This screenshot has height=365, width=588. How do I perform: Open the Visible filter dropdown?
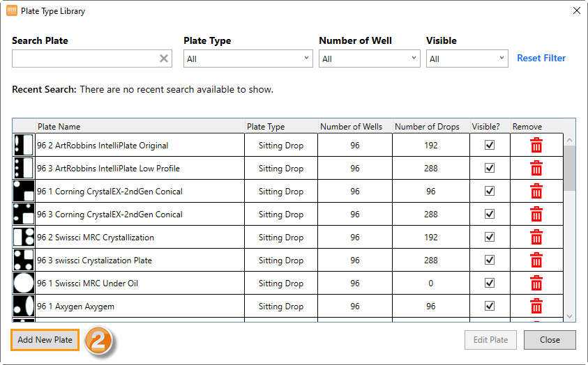click(x=466, y=59)
